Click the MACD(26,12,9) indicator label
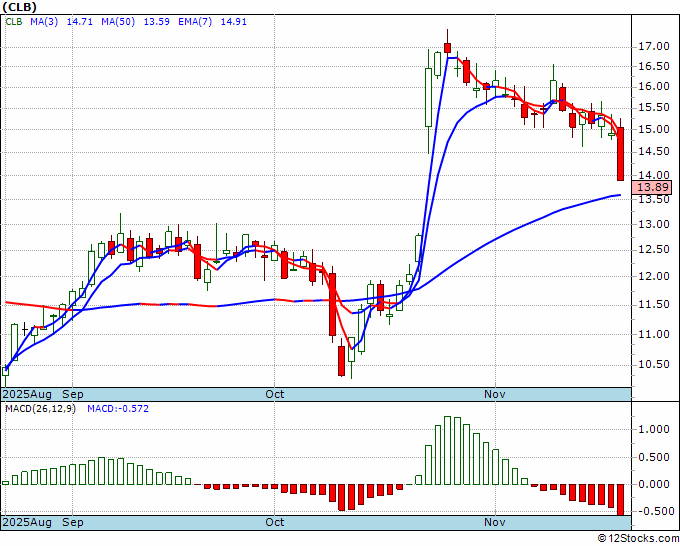This screenshot has height=546, width=680. [x=40, y=409]
